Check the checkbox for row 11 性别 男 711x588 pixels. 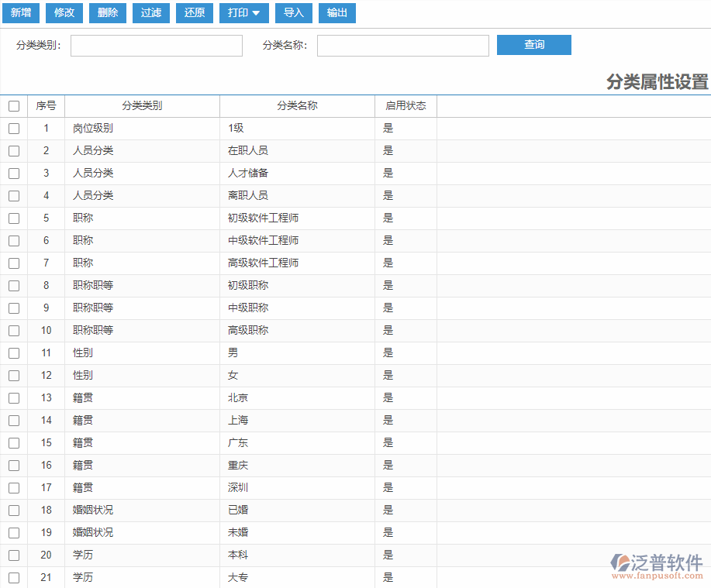14,352
